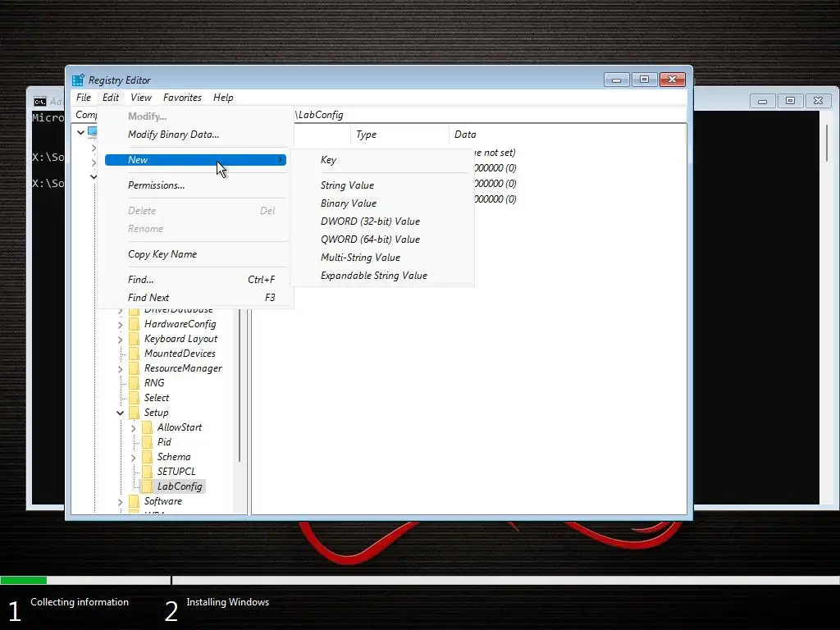Open the View menu
Viewport: 840px width, 630px height.
click(x=141, y=98)
